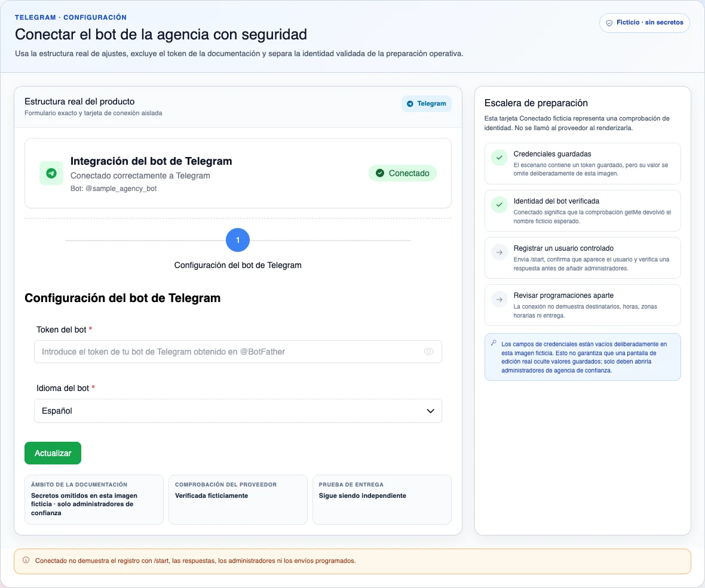Click the Ámbito de la documentación card
The image size is (705, 588).
tap(94, 500)
